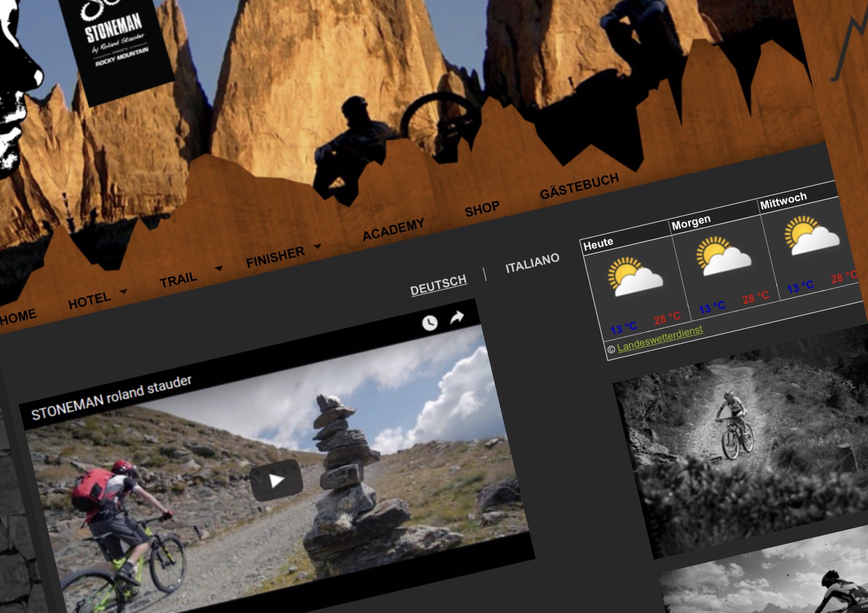
Task: Open the Landeswetterdienst link
Action: (x=659, y=338)
